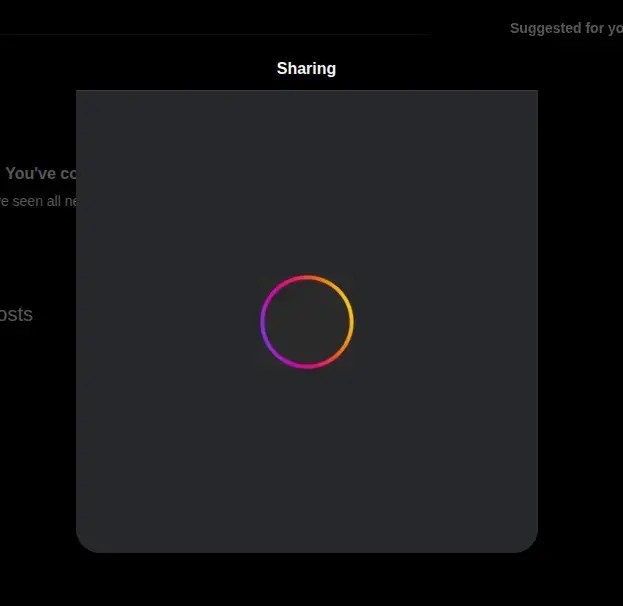
Task: Click the "Suggested for you" heading
Action: coord(565,28)
